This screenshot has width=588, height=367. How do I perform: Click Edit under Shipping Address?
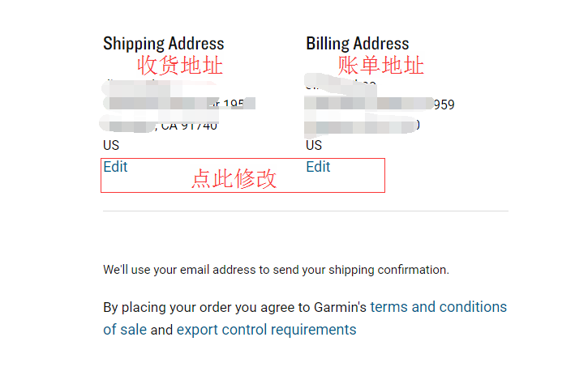pos(115,167)
